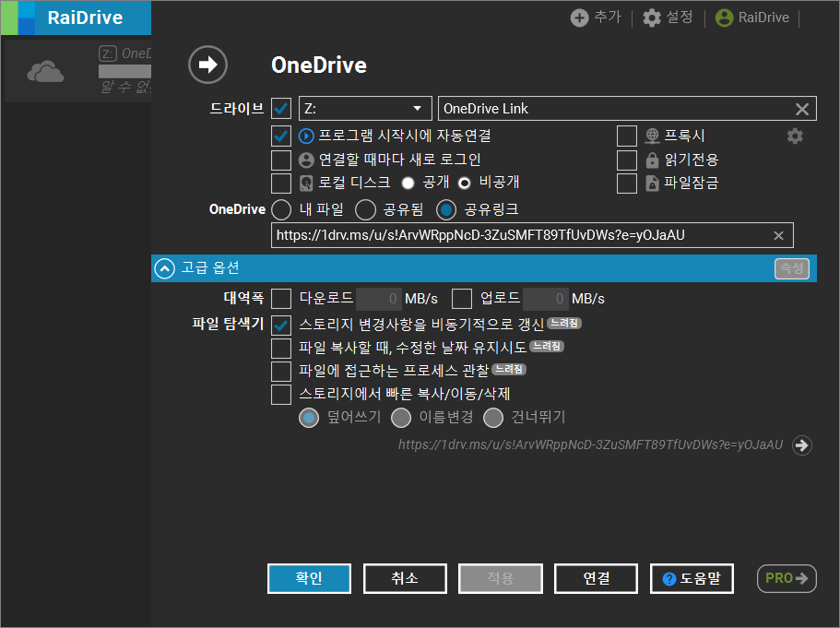Click the RaiDrive account menu label
Viewport: 840px width, 628px height.
pyautogui.click(x=763, y=18)
